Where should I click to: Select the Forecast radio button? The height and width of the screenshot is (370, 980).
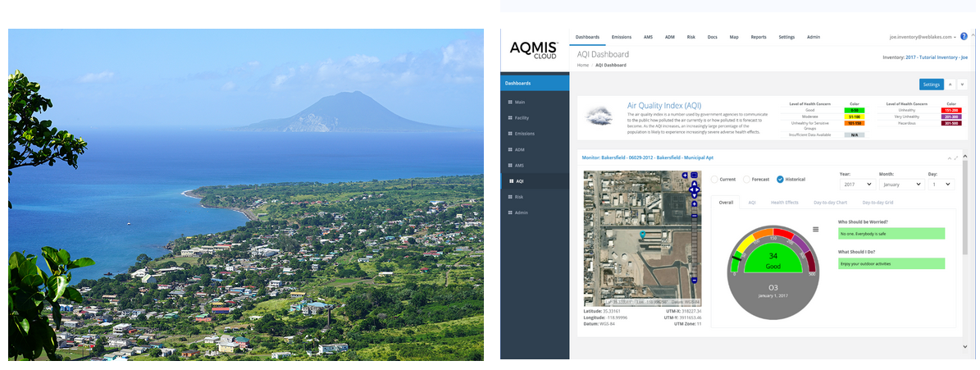coord(746,179)
